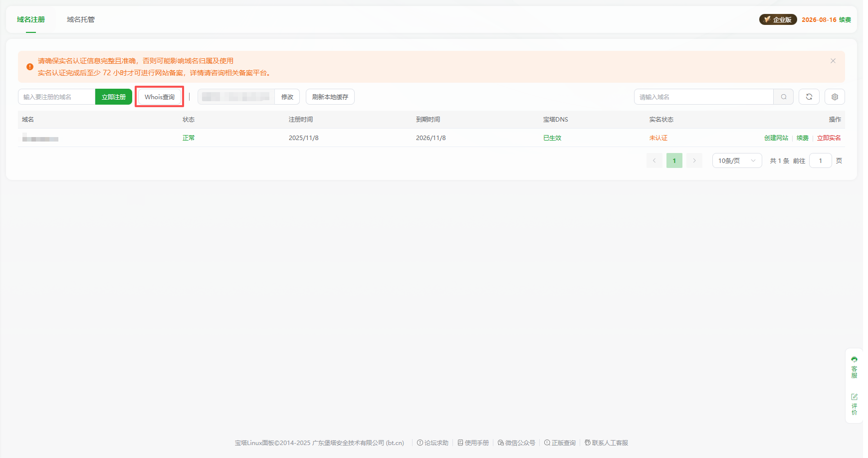Open the 评价 feedback widget
Image resolution: width=868 pixels, height=458 pixels.
tap(854, 404)
